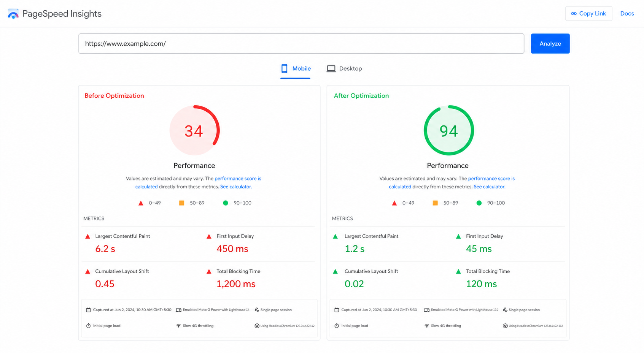644x353 pixels.
Task: Click calendar icon in After panel footer
Action: click(337, 310)
